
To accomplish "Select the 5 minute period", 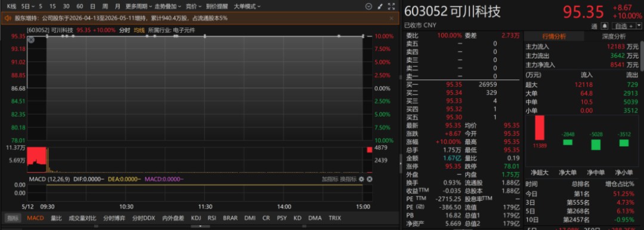I will [41, 7].
